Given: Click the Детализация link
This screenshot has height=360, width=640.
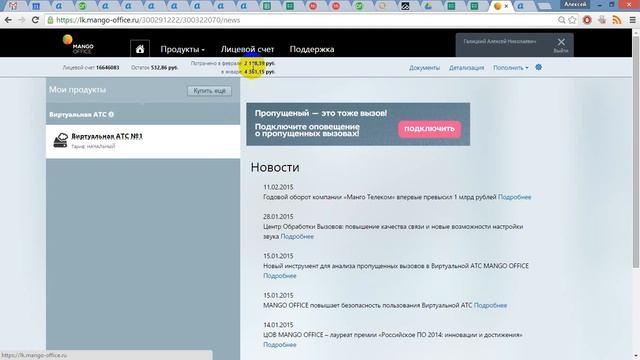Looking at the screenshot, I should (x=467, y=68).
